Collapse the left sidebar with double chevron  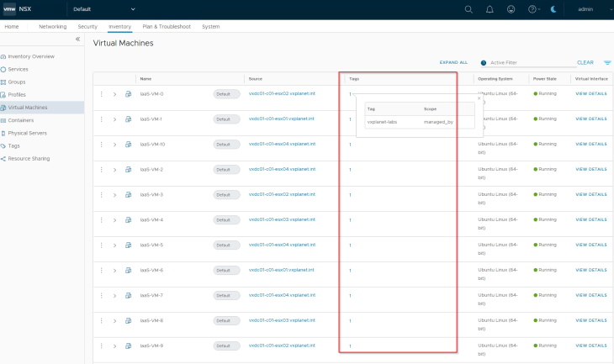click(x=77, y=40)
